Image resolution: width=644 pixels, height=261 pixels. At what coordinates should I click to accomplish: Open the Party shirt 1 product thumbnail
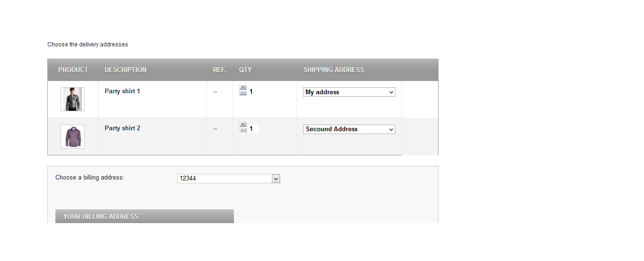[x=72, y=99]
